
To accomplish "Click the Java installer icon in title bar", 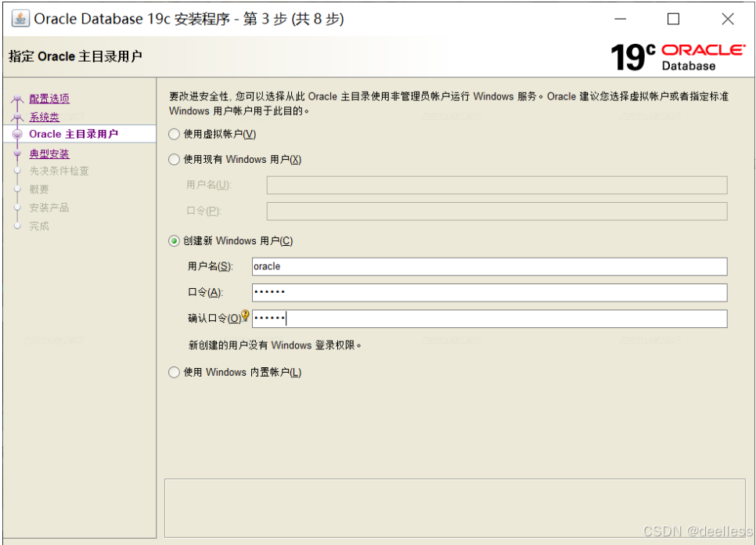I will click(x=20, y=19).
